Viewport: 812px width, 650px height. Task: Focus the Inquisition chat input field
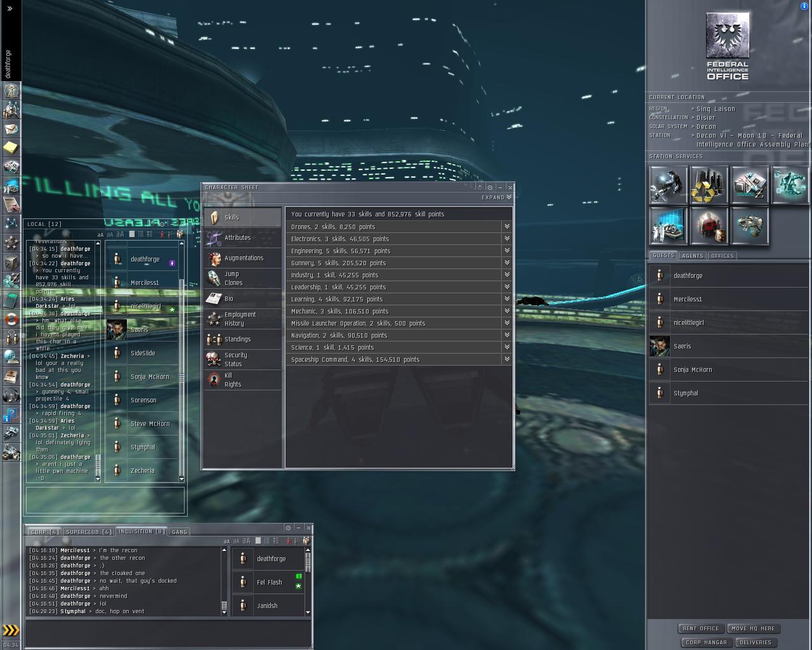[x=168, y=633]
